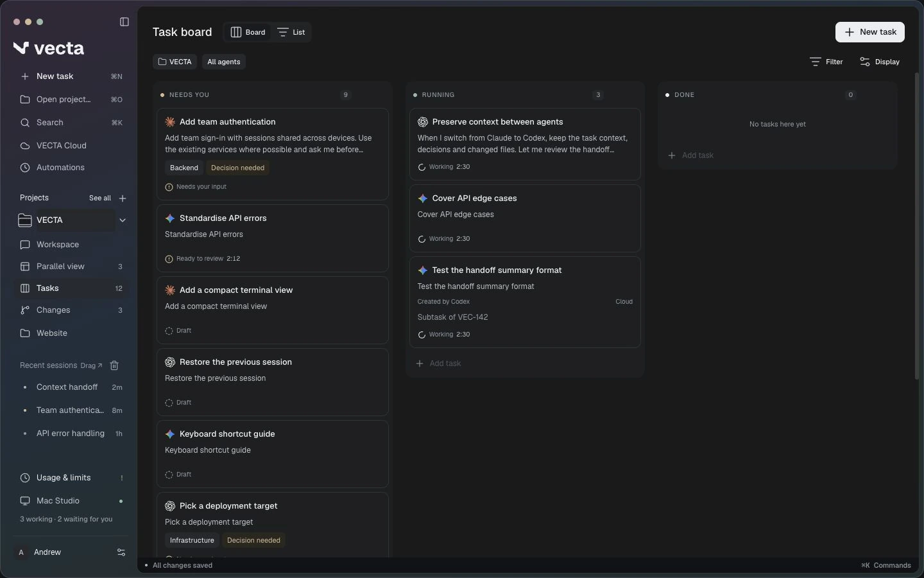The image size is (924, 578).
Task: Open account settings sliders icon next to Andrew
Action: pyautogui.click(x=121, y=552)
